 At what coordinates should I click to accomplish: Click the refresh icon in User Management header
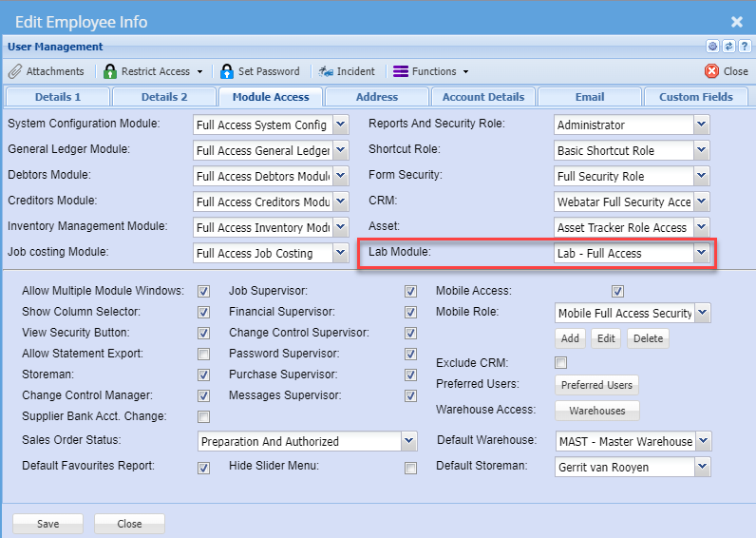tap(728, 46)
